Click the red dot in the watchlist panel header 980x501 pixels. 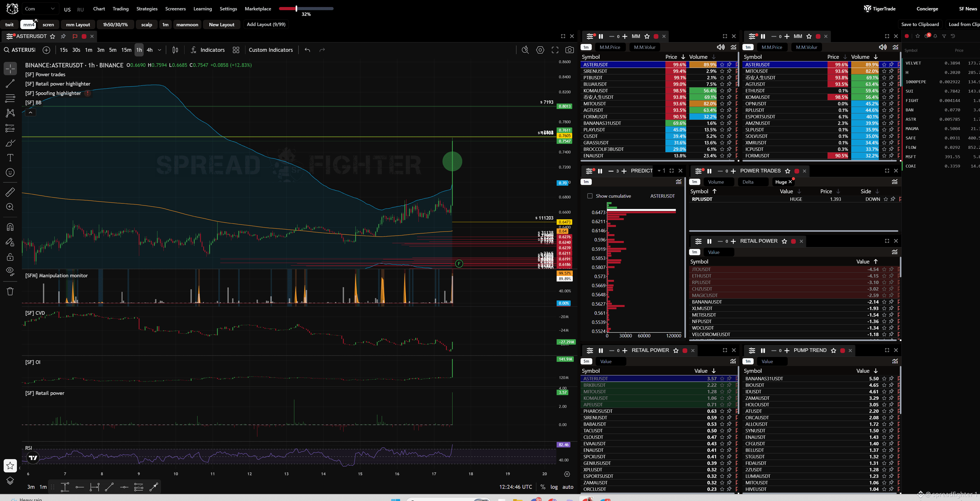[907, 36]
